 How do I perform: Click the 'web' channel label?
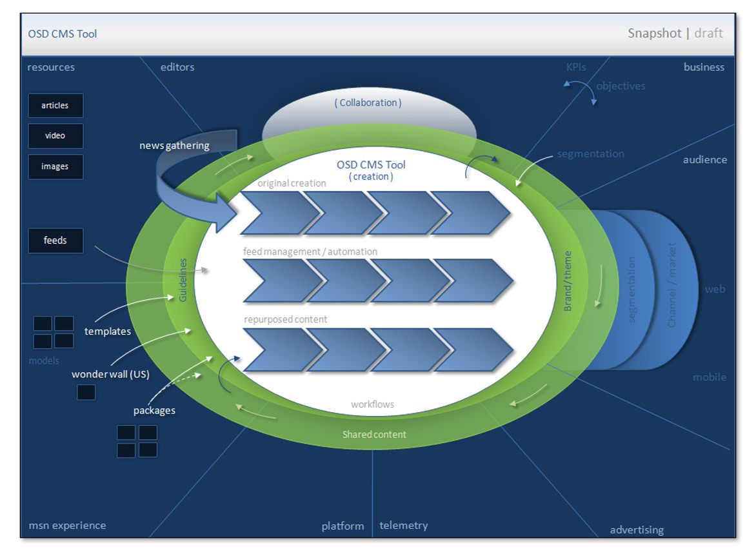coord(715,290)
